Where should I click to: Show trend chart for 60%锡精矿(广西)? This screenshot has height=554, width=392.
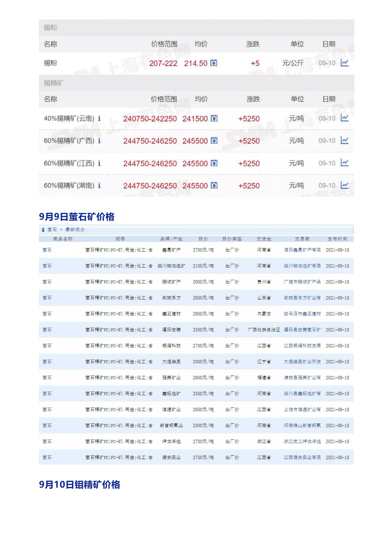344,140
